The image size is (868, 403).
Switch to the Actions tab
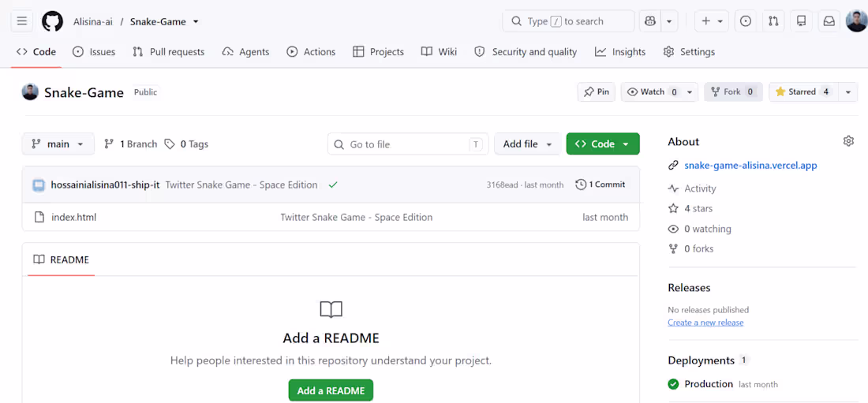[311, 51]
